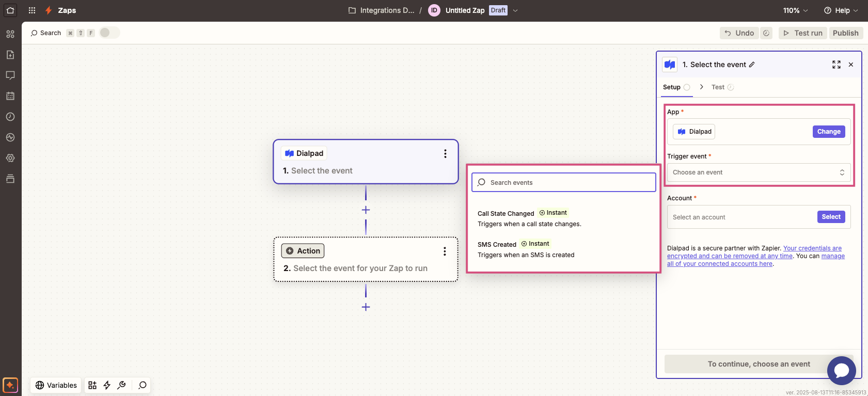This screenshot has width=868, height=396.
Task: Click the Draft status badge
Action: pyautogui.click(x=498, y=10)
